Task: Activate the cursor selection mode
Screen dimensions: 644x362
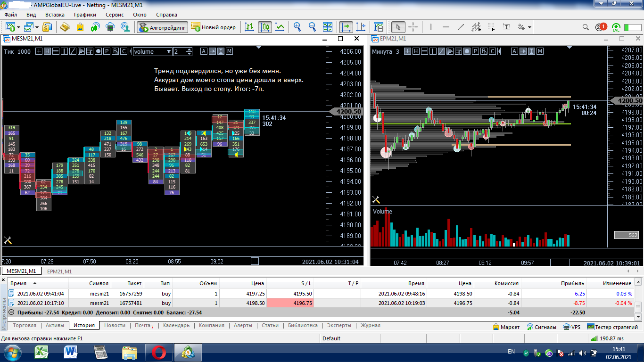Action: pyautogui.click(x=398, y=27)
